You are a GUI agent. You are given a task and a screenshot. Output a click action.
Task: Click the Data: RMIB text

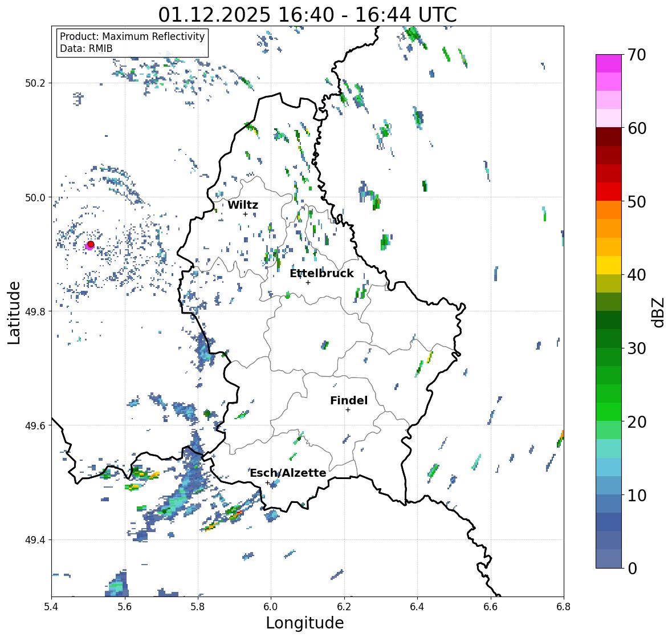click(86, 48)
